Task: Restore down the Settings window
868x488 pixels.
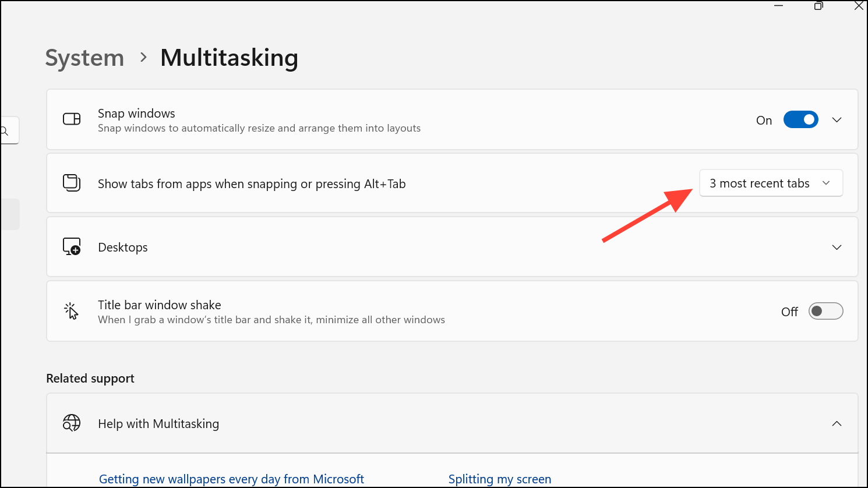Action: tap(818, 6)
